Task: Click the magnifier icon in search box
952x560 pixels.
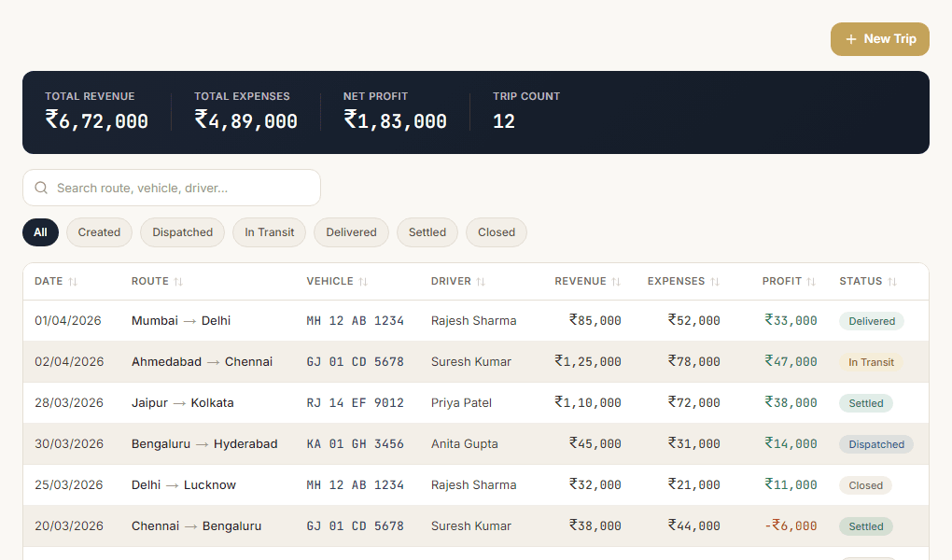Action: (41, 188)
